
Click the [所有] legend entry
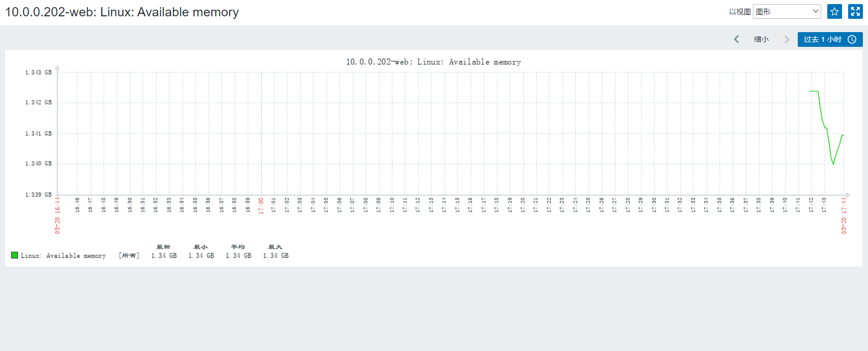click(x=129, y=256)
